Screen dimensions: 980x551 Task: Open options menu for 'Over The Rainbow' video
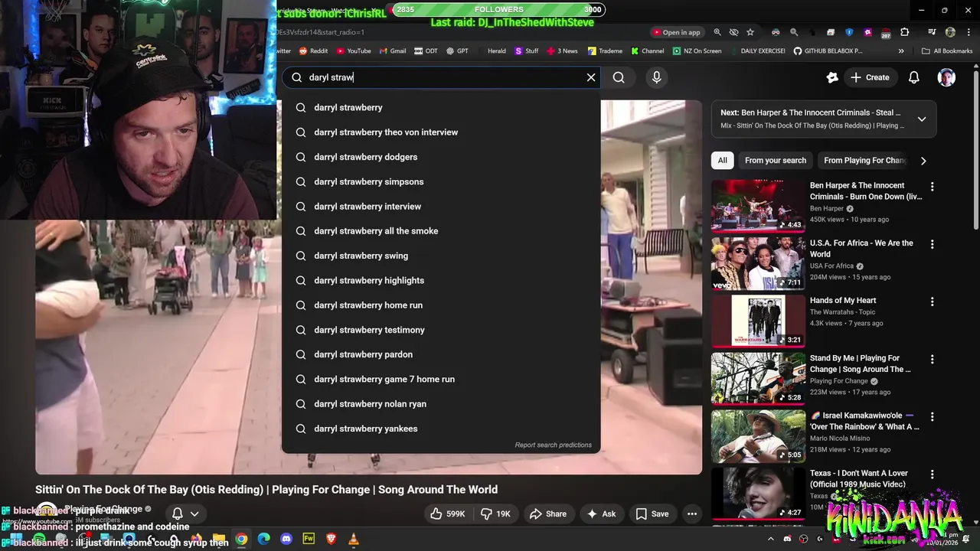tap(932, 417)
